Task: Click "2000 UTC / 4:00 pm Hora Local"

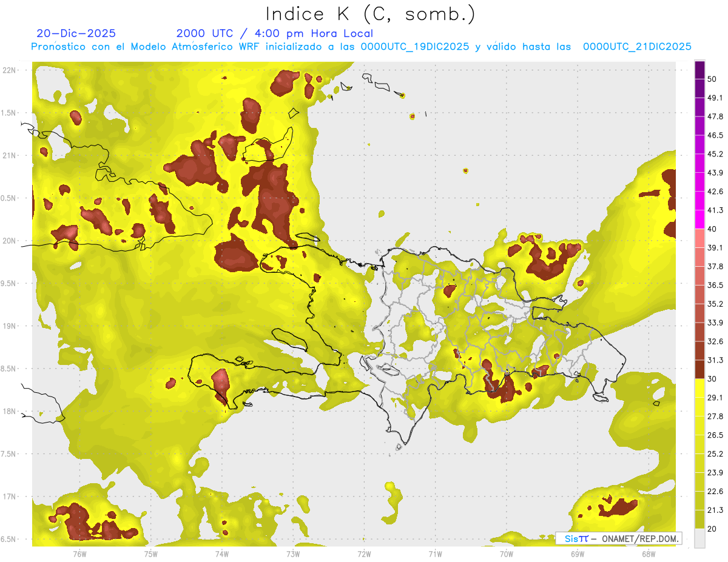Action: [x=275, y=33]
